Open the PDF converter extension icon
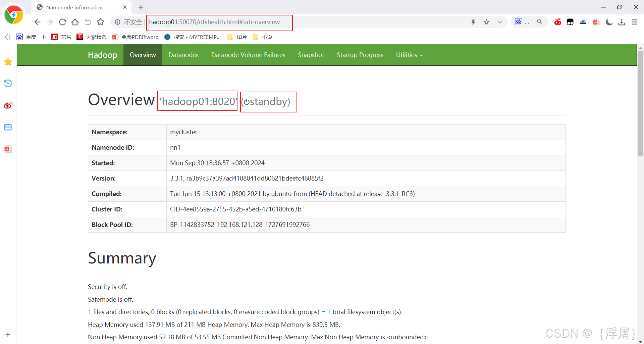 [596, 22]
